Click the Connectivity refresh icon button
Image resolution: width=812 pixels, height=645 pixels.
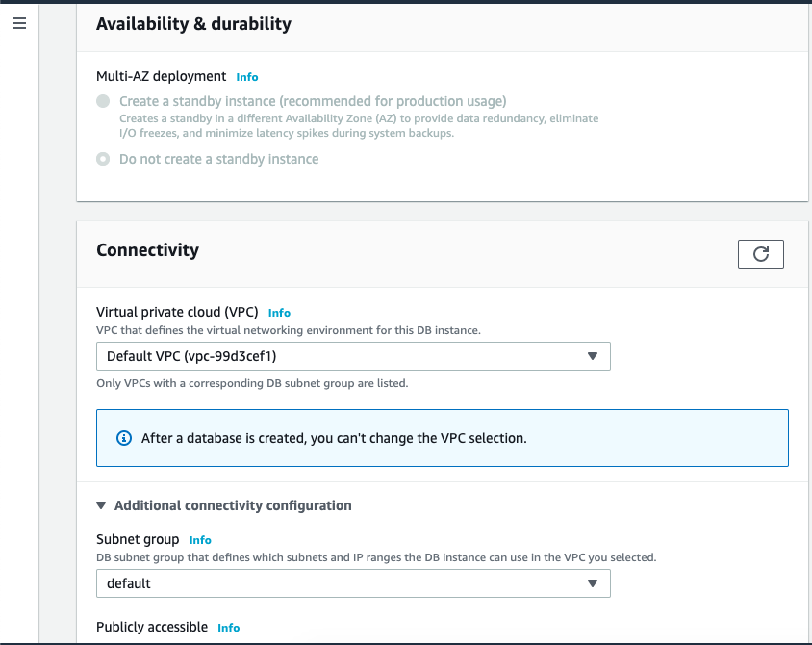click(x=761, y=254)
